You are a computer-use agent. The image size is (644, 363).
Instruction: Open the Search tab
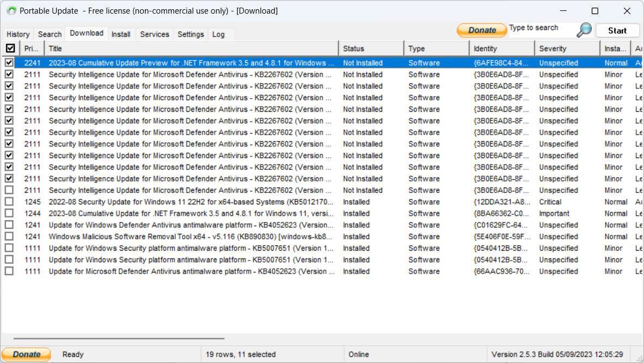(49, 34)
